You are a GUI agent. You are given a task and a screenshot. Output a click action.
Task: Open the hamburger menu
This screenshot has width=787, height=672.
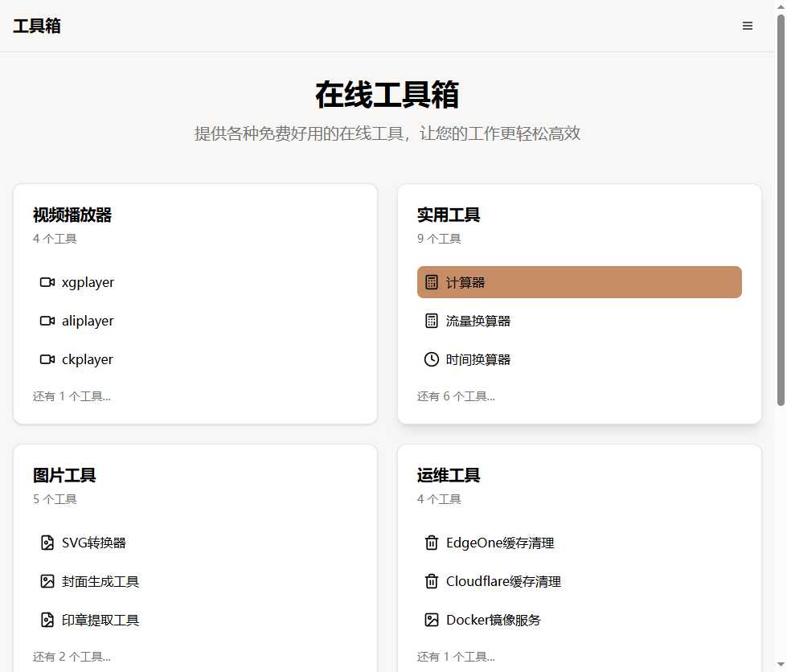tap(747, 26)
